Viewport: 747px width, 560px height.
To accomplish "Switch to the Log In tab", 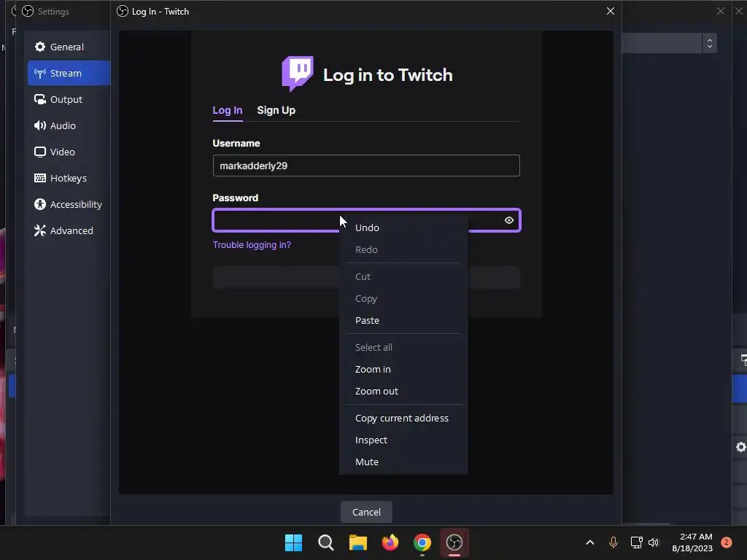I will tap(228, 110).
